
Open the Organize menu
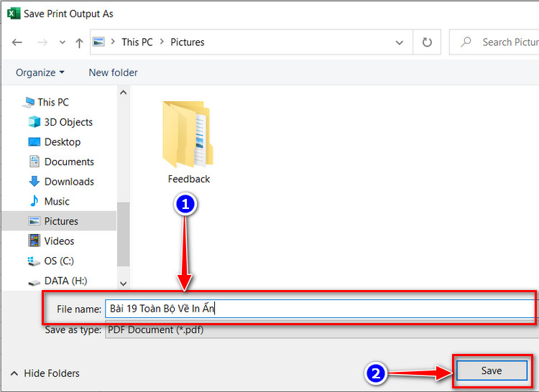tap(40, 73)
